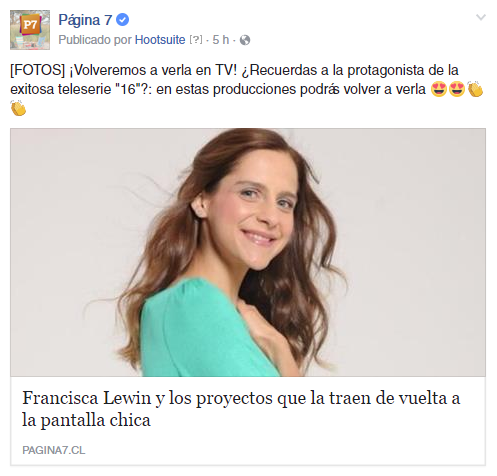This screenshot has height=476, width=497.
Task: Open the Hootsuite publisher link
Action: click(x=160, y=40)
